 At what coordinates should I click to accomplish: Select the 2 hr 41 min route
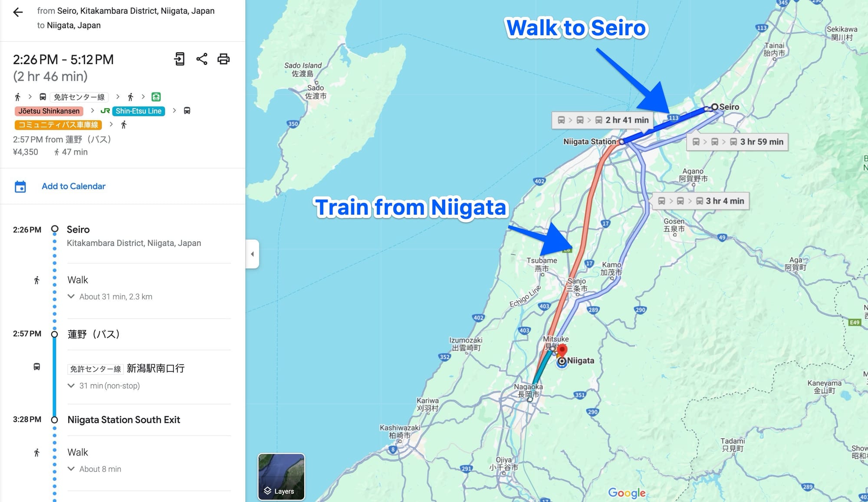(x=603, y=120)
